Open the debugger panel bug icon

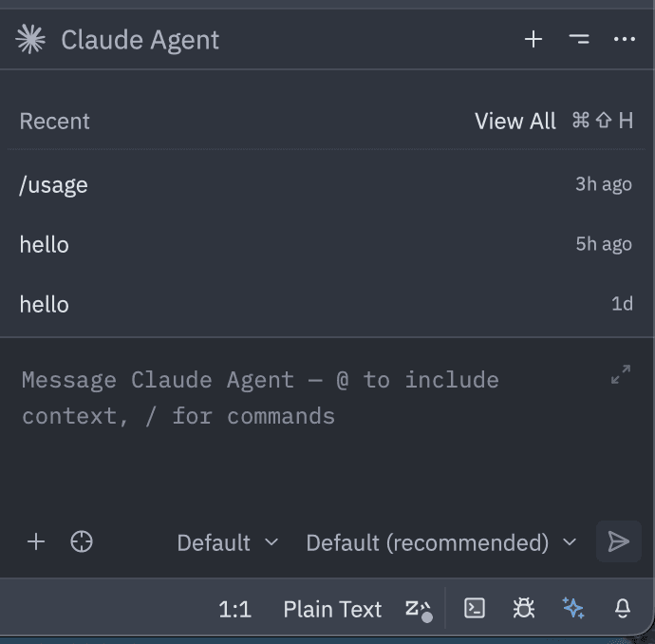[523, 609]
